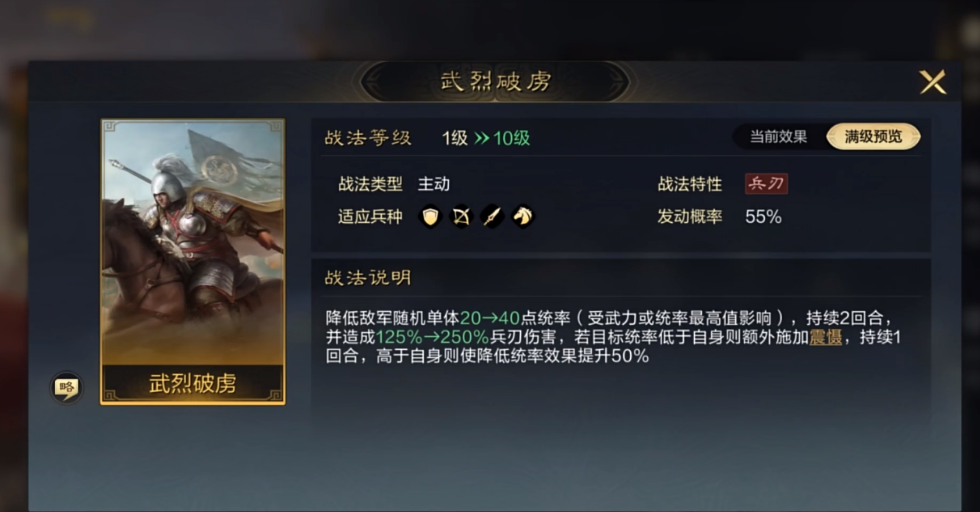Click the green double-arrow level icon
This screenshot has height=512, width=980.
481,138
